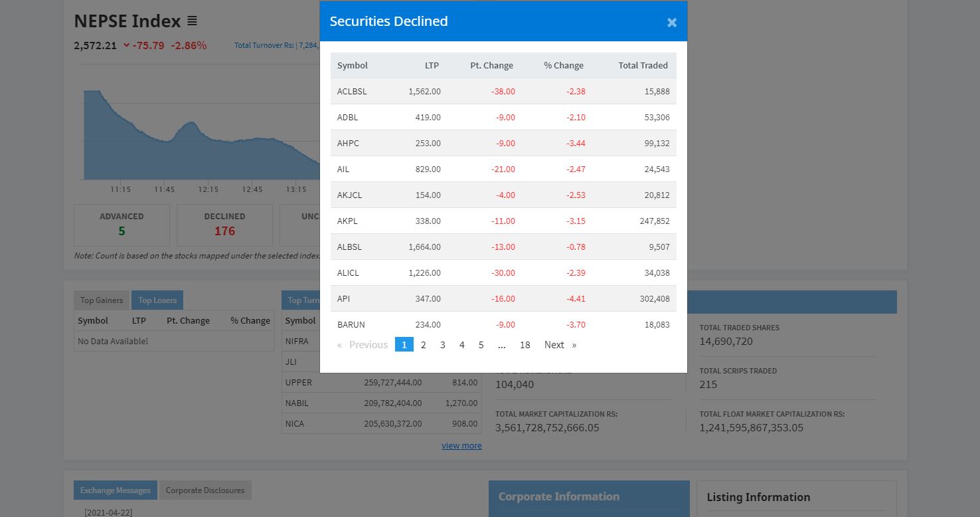This screenshot has height=517, width=980.
Task: Click the ADVANCED count box
Action: [x=122, y=225]
